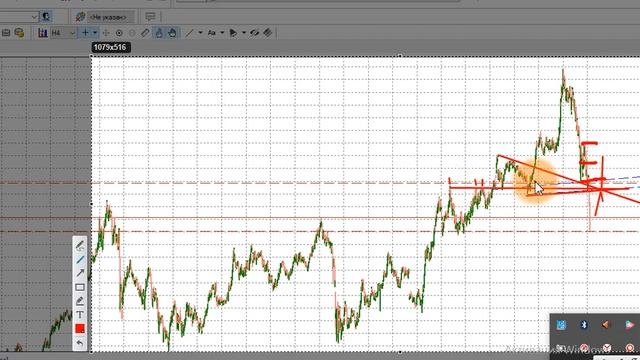Click the circular target icon
Screen dimensions: 640x360
tap(119, 33)
